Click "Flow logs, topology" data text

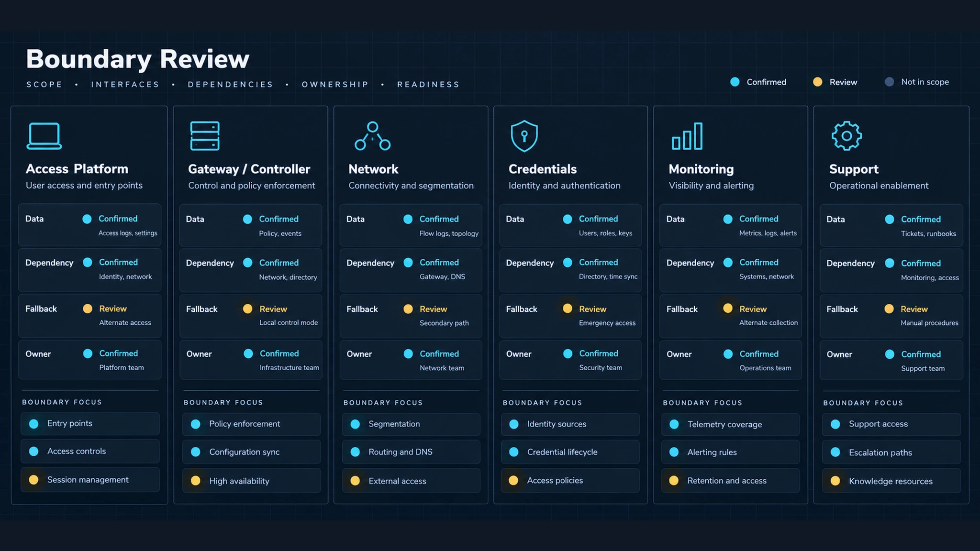[x=449, y=233]
